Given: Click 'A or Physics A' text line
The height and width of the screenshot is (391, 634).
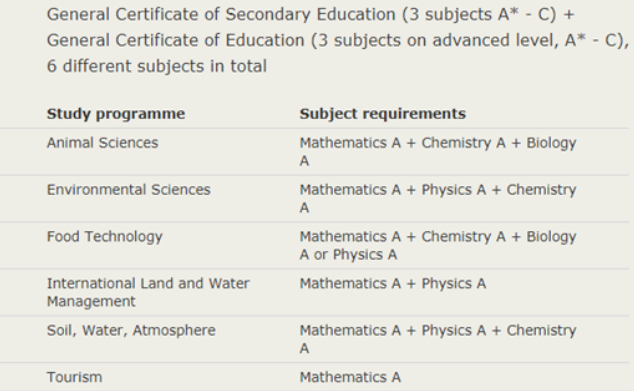Looking at the screenshot, I should [x=348, y=255].
